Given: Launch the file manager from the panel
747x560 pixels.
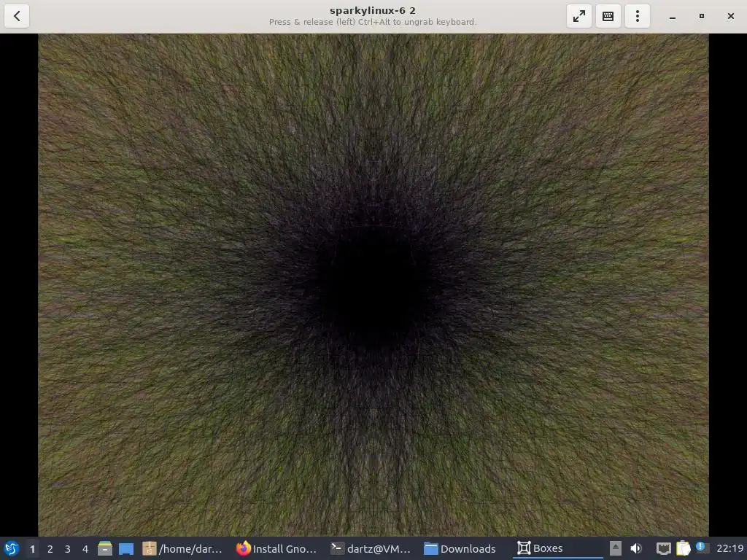Looking at the screenshot, I should coord(105,548).
